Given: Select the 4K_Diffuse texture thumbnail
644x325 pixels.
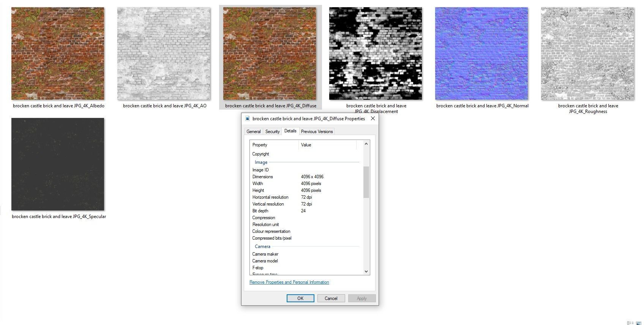Looking at the screenshot, I should pos(270,53).
